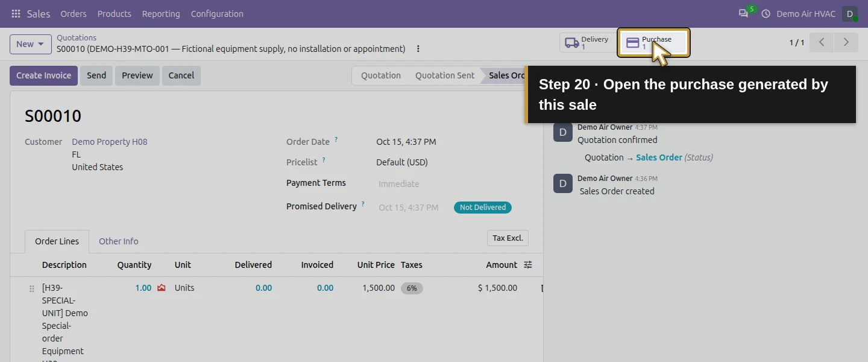868x362 pixels.
Task: Click the Units cell in order line
Action: [184, 288]
